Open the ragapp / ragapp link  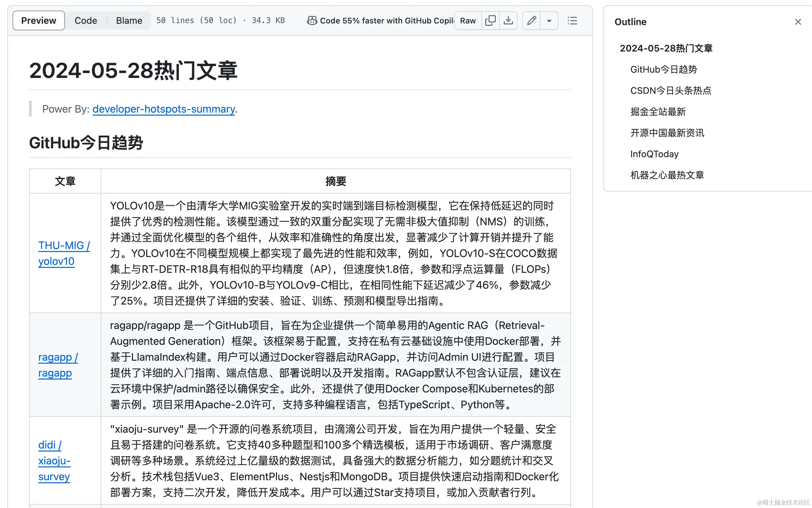(x=58, y=365)
